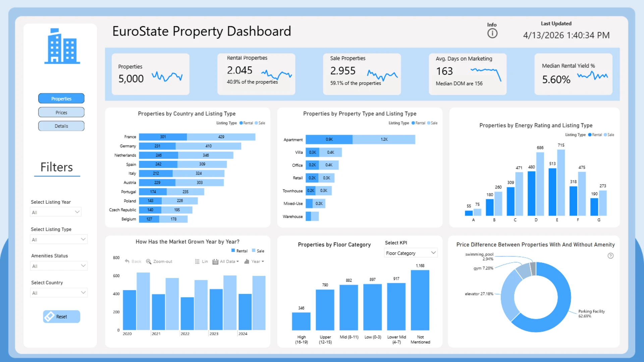Click the Year bar-chart icon
Screen dimensions: 644x362
247,261
